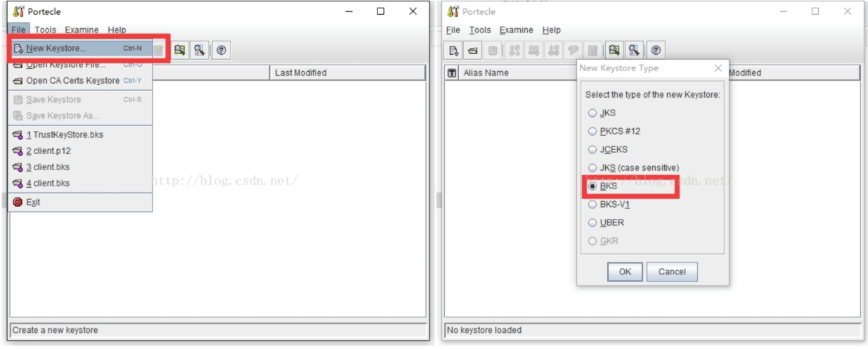Select the PKCS #12 keystore type
Image resolution: width=868 pixels, height=349 pixels.
614,131
